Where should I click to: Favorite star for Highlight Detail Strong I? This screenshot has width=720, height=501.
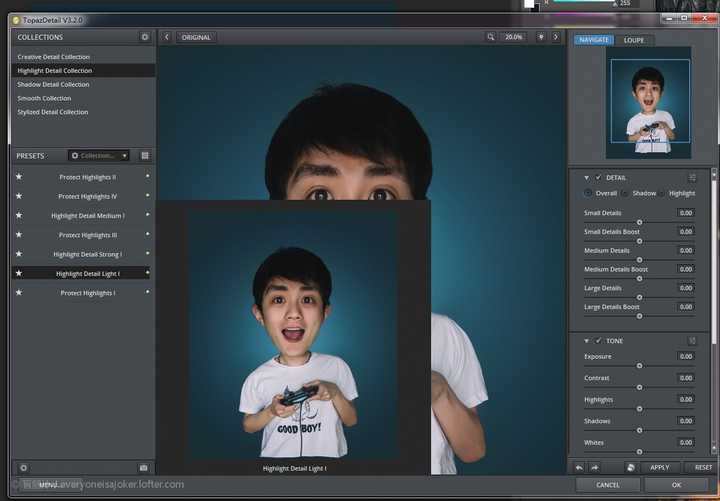(x=19, y=254)
